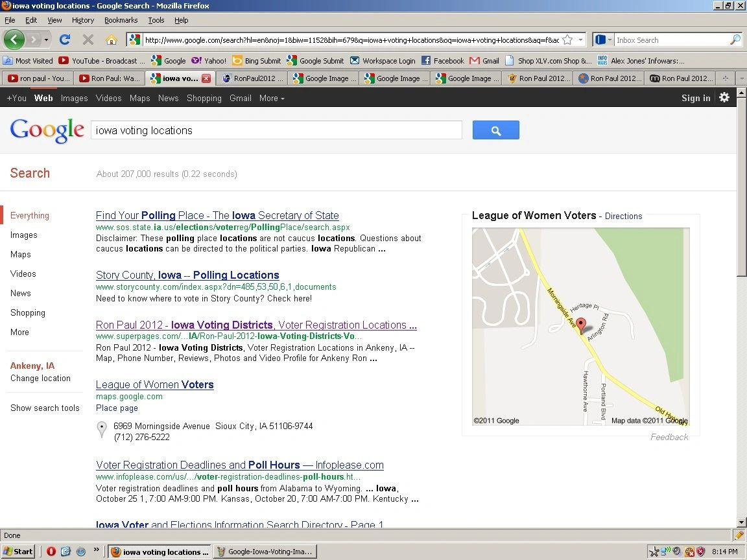Click the scroll up arrow of page scrollbar
This screenshot has width=747, height=560.
pyautogui.click(x=742, y=93)
